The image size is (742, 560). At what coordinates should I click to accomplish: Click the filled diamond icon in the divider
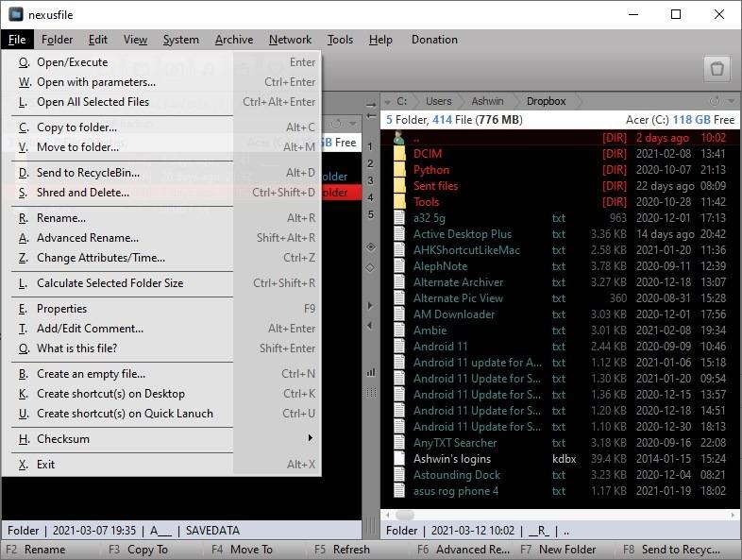pos(370,246)
